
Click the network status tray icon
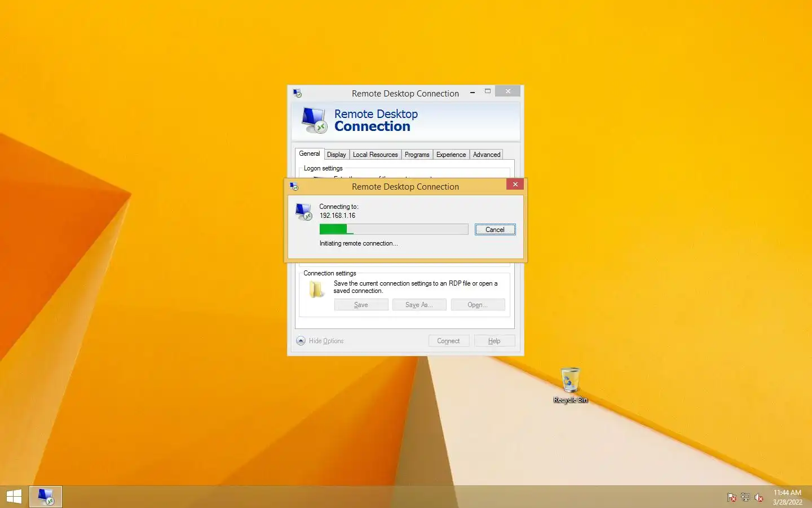[x=745, y=497]
